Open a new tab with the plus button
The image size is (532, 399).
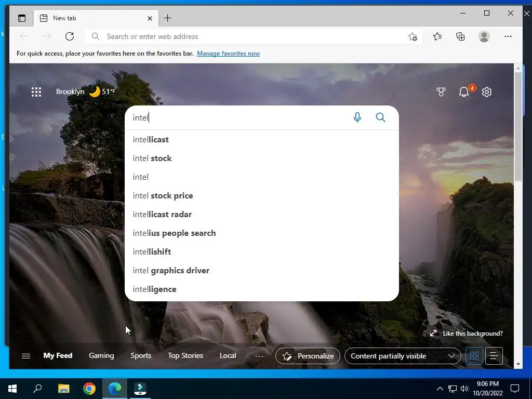point(167,18)
